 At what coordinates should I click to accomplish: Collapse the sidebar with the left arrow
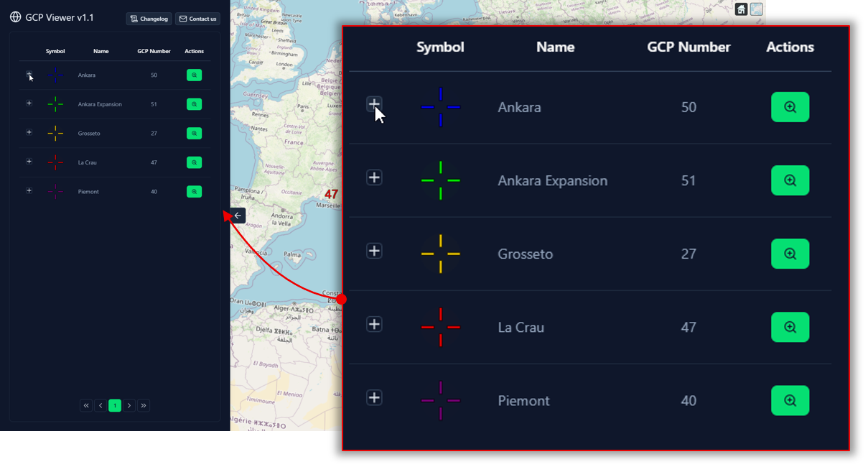tap(238, 216)
